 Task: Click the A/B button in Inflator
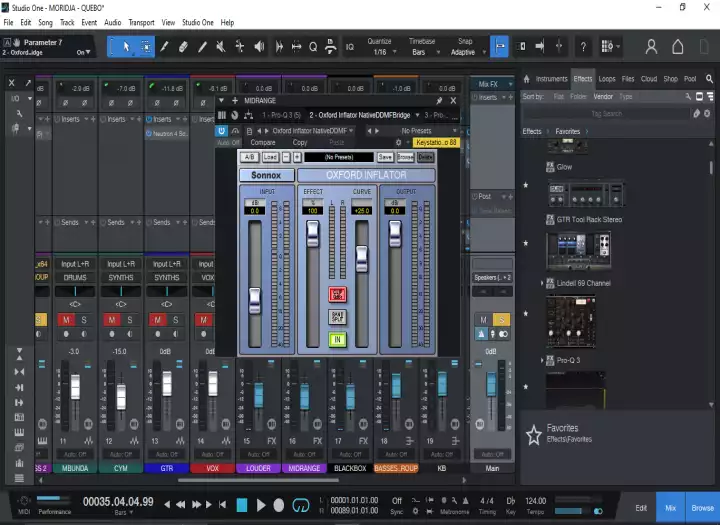click(249, 157)
